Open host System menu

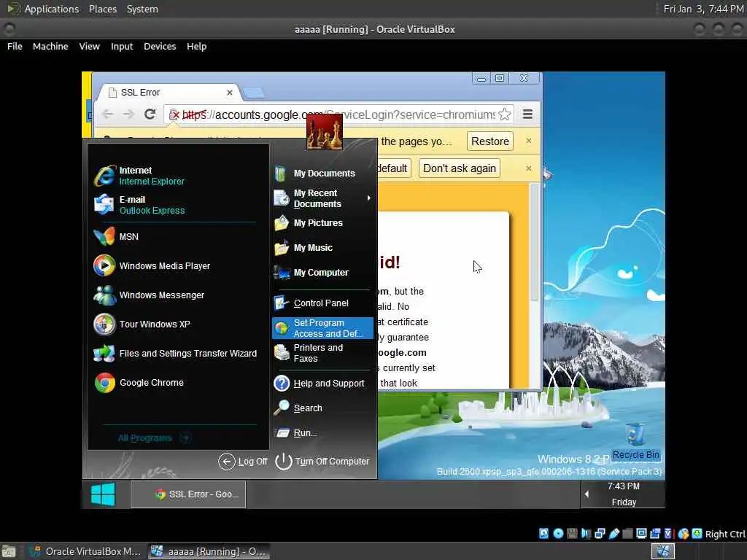click(142, 9)
